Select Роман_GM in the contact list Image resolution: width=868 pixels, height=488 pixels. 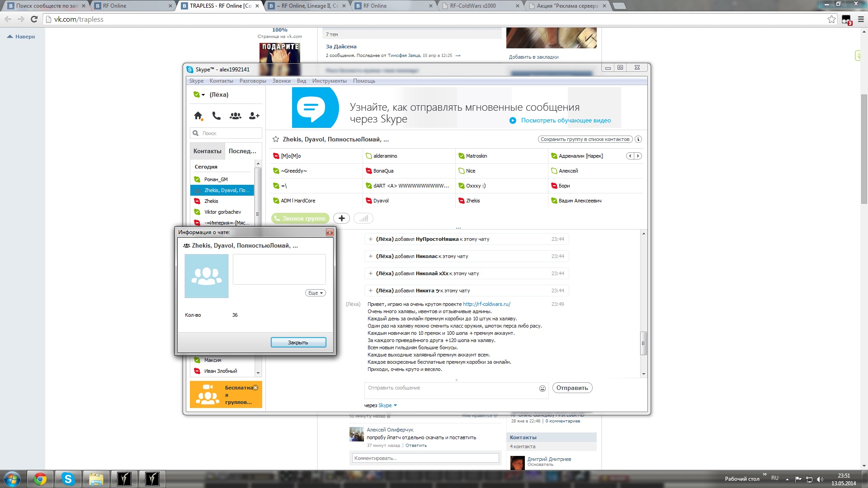pos(222,179)
